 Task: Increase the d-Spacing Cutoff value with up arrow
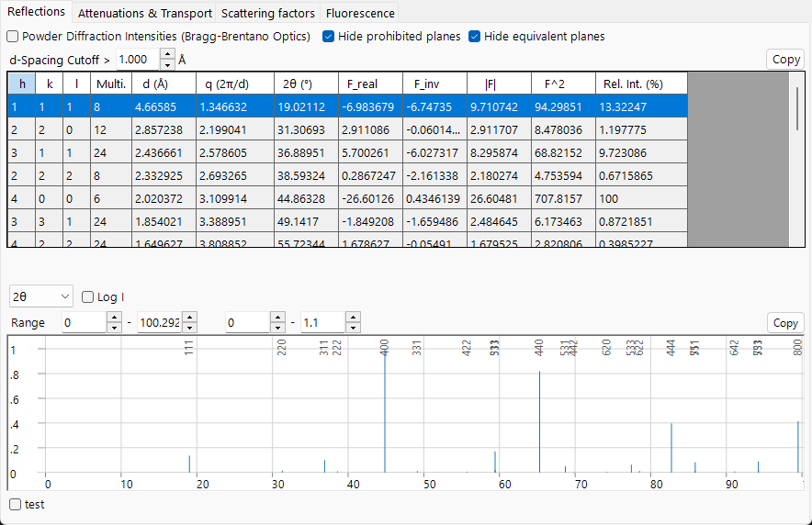(167, 54)
